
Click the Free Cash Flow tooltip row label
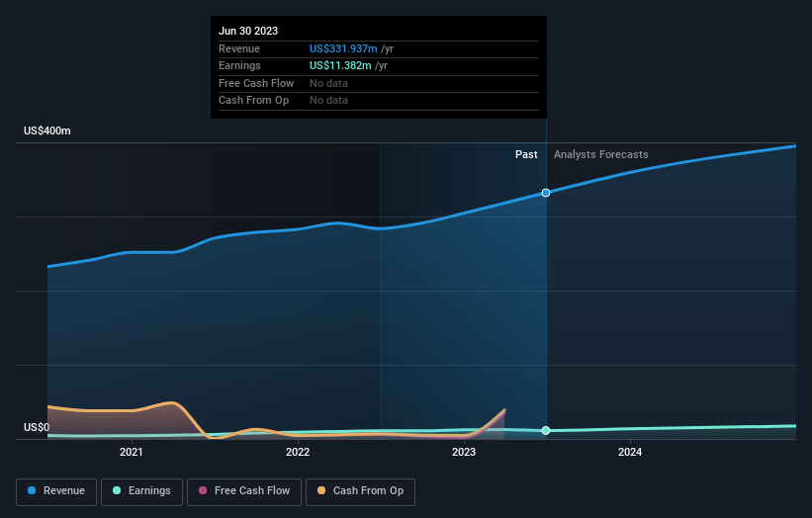[256, 83]
